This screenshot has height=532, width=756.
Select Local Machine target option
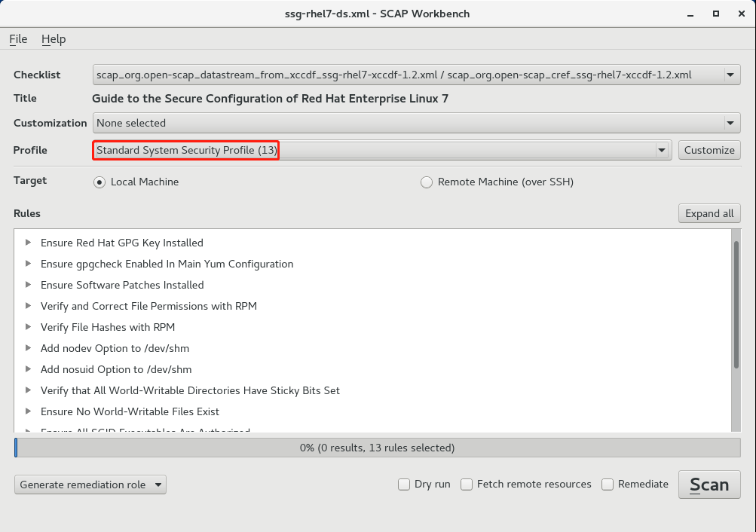(99, 182)
